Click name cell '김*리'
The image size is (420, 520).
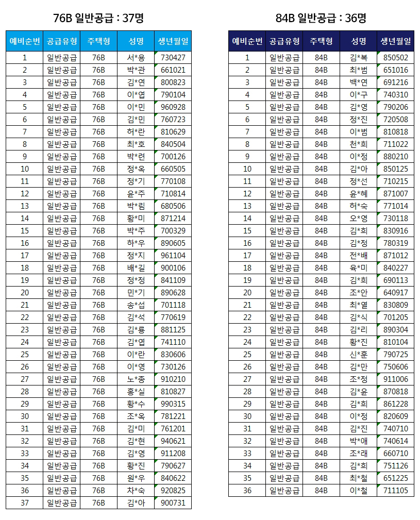[x=358, y=330]
